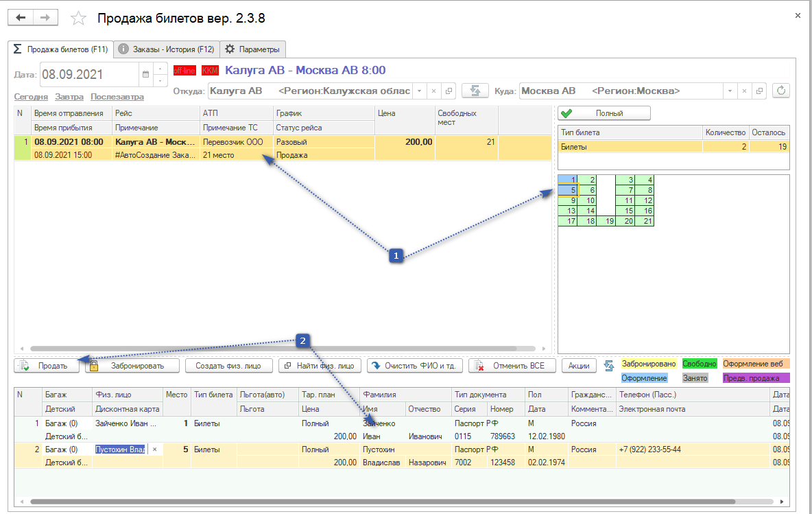Click the back navigation arrow
Viewport: 812px width, 514px height.
[21, 18]
